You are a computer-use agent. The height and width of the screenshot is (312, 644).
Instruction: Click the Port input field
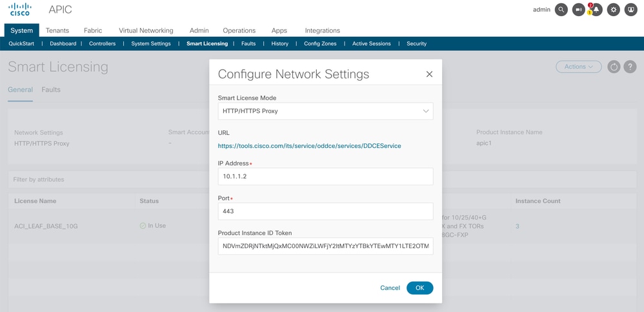click(325, 211)
